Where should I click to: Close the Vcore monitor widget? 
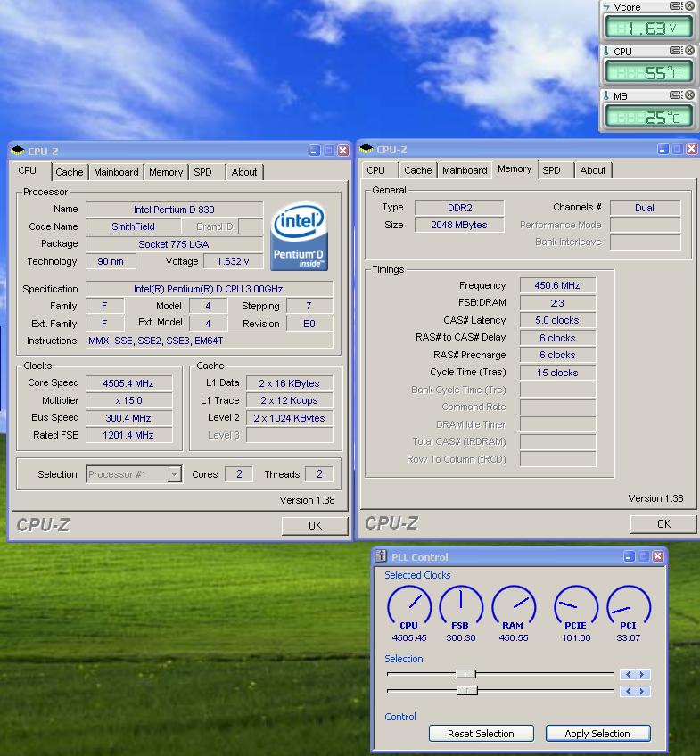point(690,5)
